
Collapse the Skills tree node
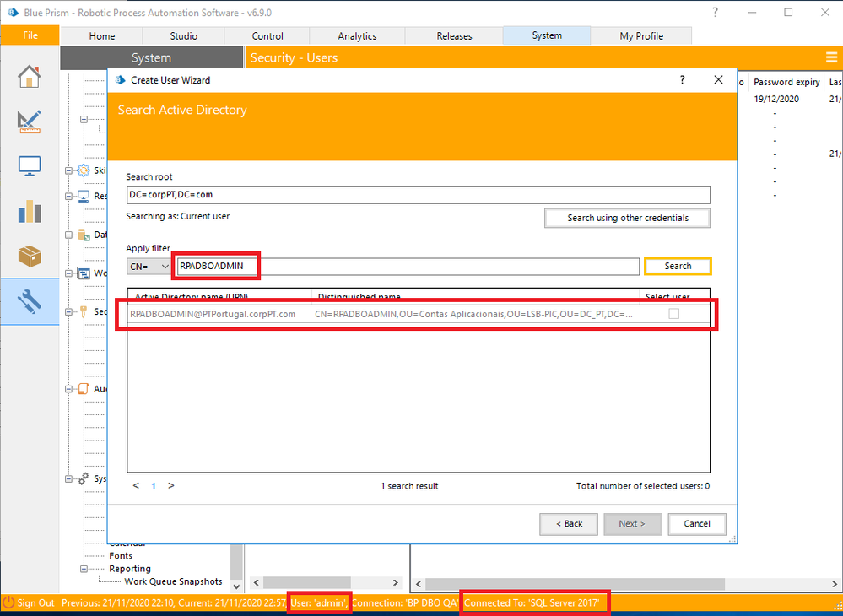[68, 171]
